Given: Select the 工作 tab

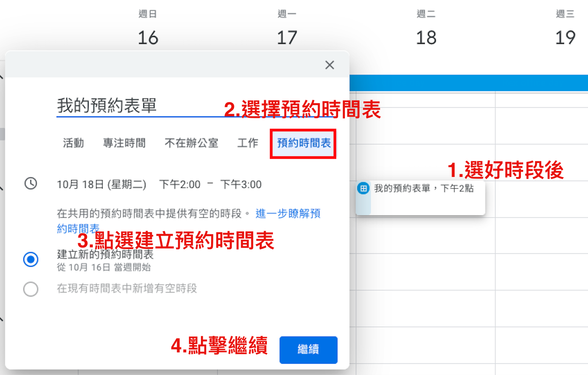Looking at the screenshot, I should pos(247,143).
